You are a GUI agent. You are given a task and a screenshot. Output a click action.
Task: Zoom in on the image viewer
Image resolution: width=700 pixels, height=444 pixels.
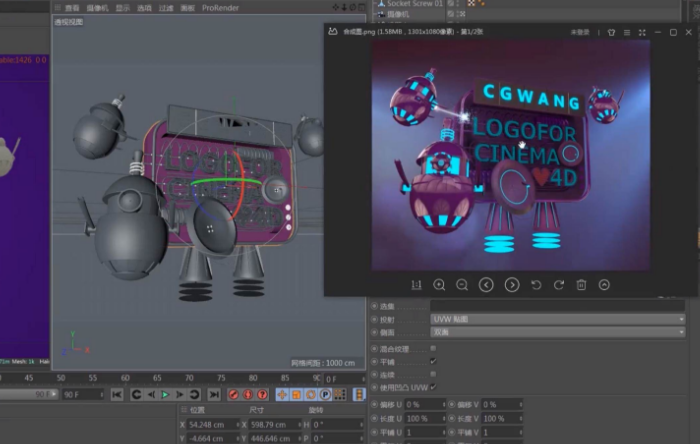(439, 285)
